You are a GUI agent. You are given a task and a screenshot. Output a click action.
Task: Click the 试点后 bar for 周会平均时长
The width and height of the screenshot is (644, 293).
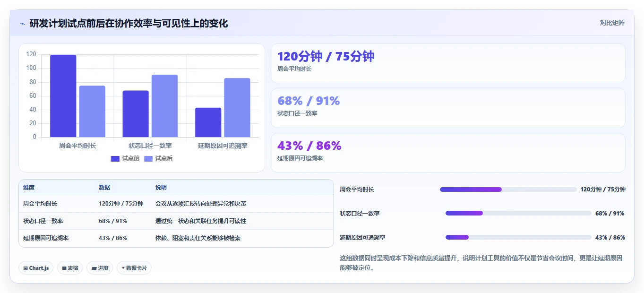pos(92,112)
